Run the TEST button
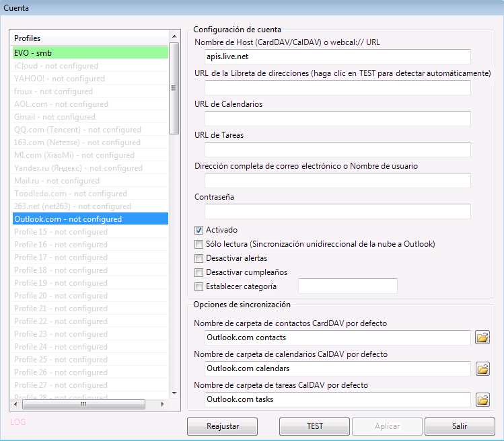This screenshot has width=504, height=441. click(x=314, y=426)
